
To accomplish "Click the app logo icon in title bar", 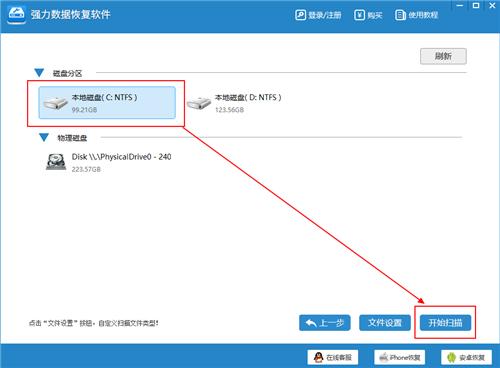I will point(16,14).
